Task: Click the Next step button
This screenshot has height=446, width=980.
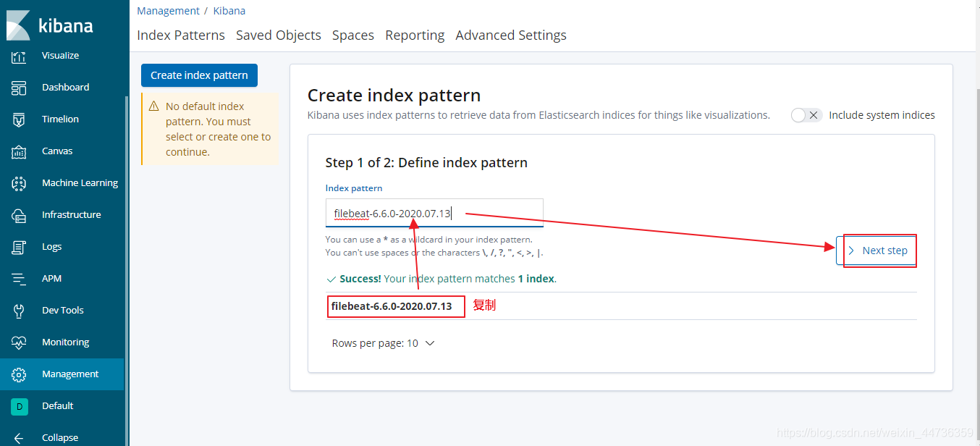Action: point(876,251)
